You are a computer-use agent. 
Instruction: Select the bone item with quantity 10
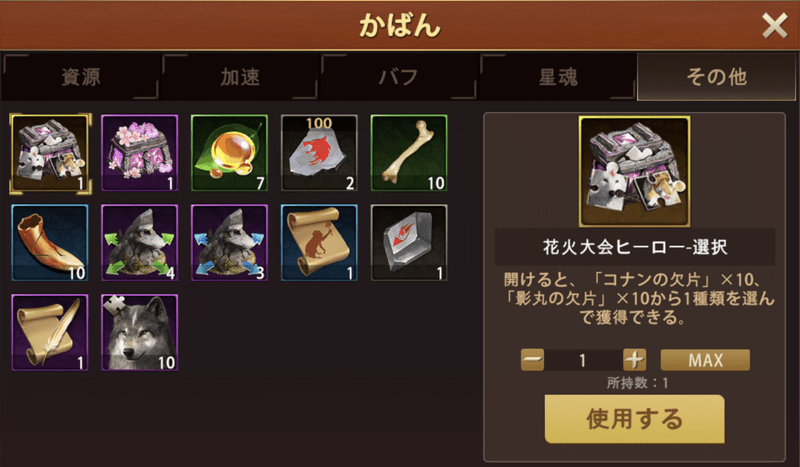coord(409,153)
